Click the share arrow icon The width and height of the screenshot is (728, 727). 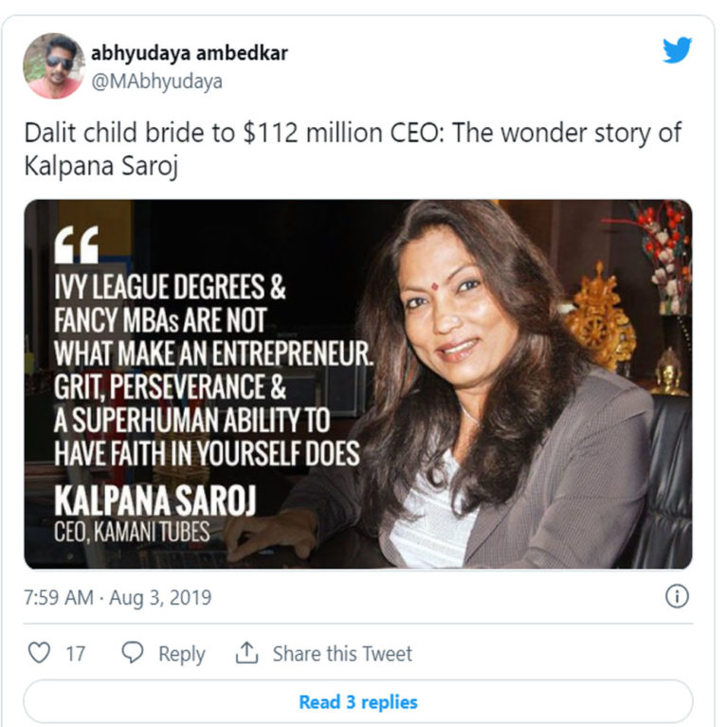click(246, 653)
